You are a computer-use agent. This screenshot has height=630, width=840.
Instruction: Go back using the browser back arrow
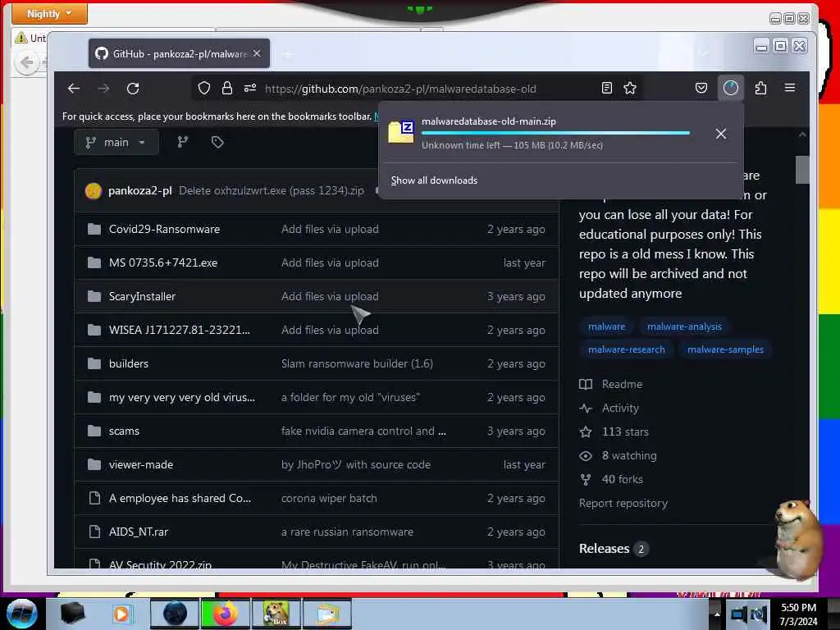tap(74, 89)
